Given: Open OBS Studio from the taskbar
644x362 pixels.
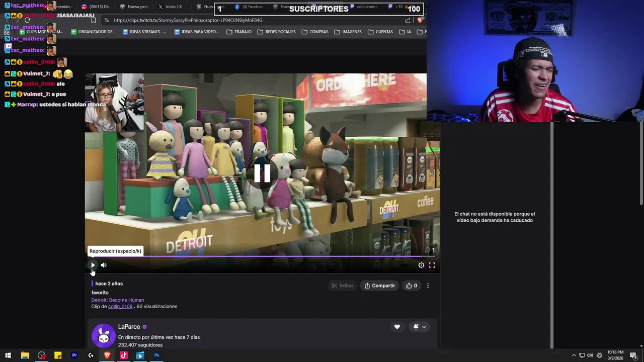Looking at the screenshot, I should 41,355.
